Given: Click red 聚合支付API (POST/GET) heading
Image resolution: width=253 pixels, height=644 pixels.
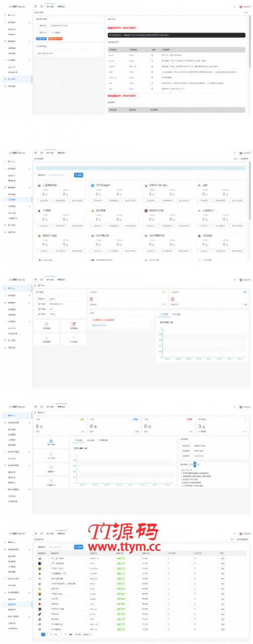Looking at the screenshot, I should 122,28.
